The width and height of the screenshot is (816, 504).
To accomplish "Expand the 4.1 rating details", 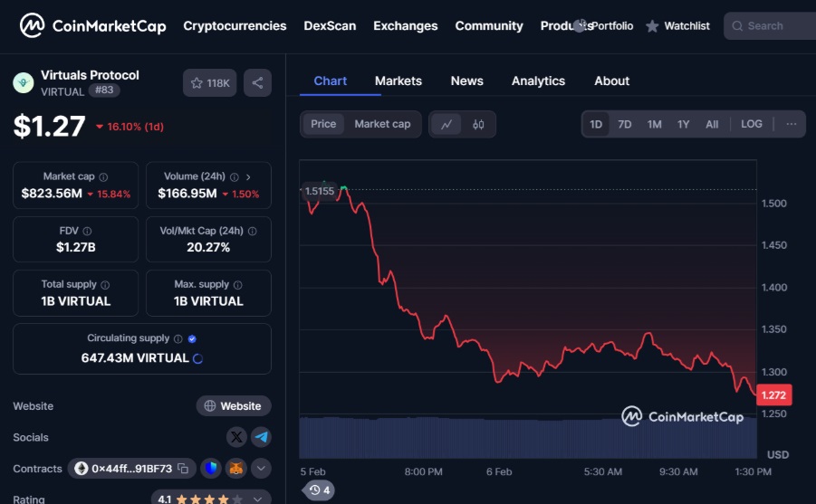I will point(261,499).
